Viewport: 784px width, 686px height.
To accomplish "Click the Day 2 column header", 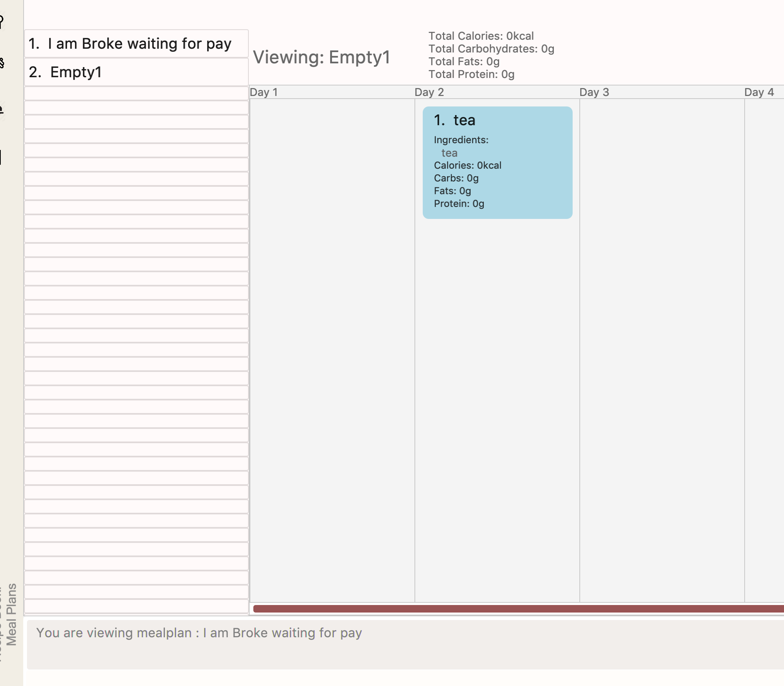I will (x=429, y=92).
